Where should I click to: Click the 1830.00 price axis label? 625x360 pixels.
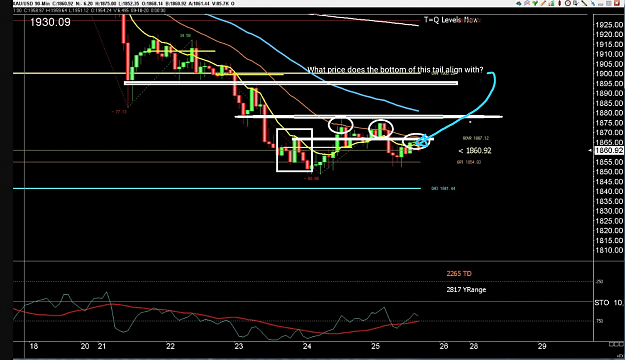[x=609, y=211]
